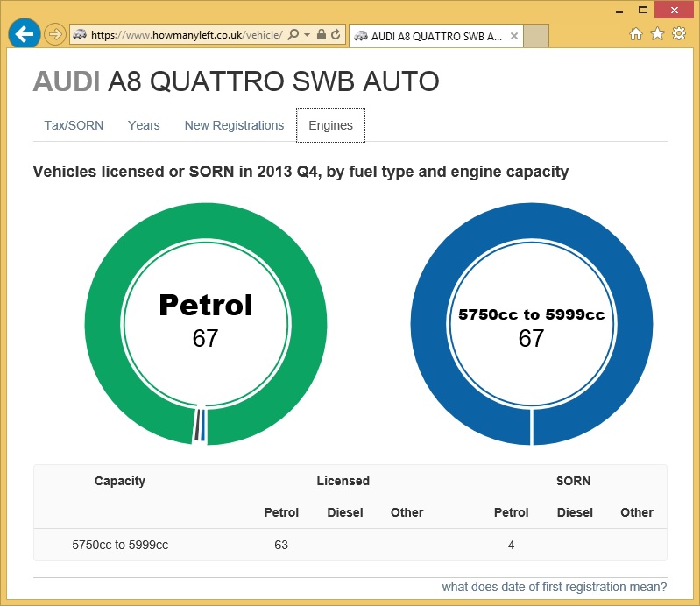Image resolution: width=700 pixels, height=606 pixels.
Task: Switch to the Years tab
Action: [x=144, y=125]
